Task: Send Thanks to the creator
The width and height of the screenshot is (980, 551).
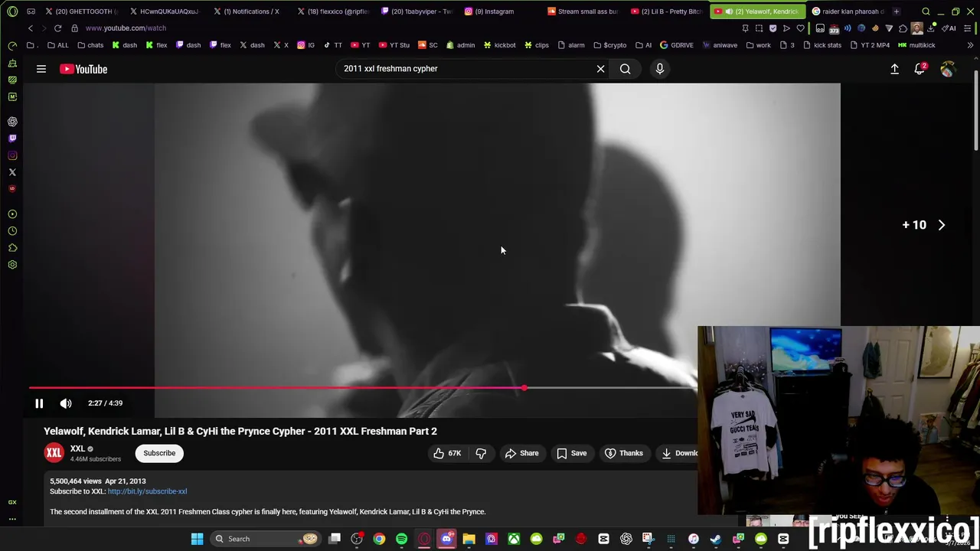Action: click(624, 453)
